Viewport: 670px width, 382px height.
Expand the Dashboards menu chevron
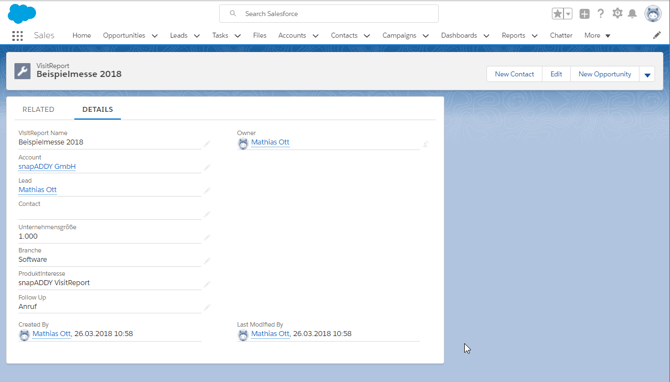tap(486, 36)
